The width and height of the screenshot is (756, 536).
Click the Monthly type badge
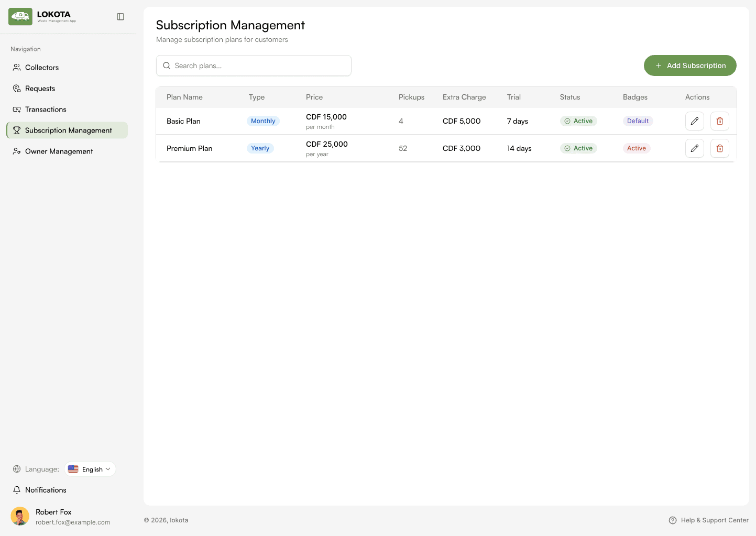pyautogui.click(x=263, y=121)
